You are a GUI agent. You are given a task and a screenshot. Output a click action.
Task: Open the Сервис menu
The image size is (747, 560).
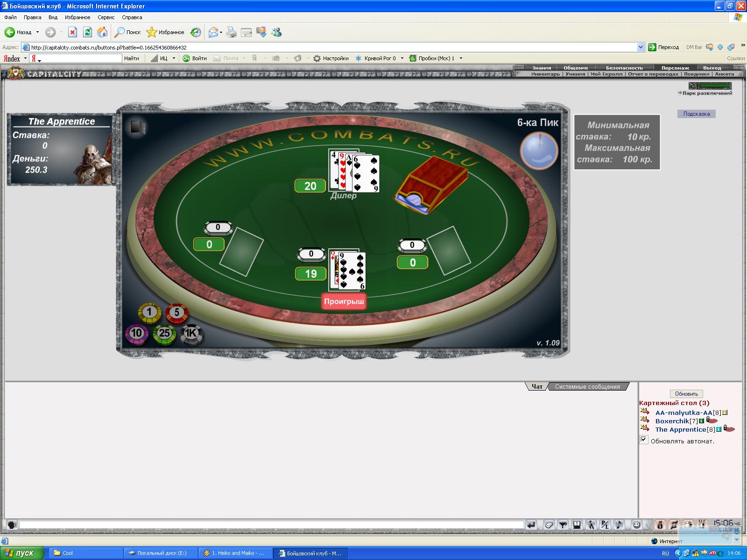coord(106,17)
